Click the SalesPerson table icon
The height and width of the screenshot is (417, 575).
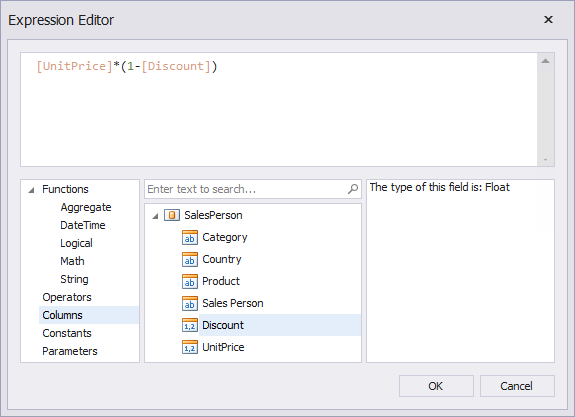pyautogui.click(x=172, y=215)
